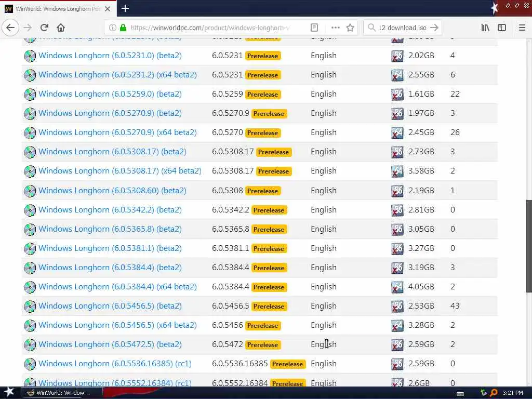532x399 pixels.
Task: Open Windows Longhorn (6.0.5231.0) (beta2) link
Action: pos(110,56)
